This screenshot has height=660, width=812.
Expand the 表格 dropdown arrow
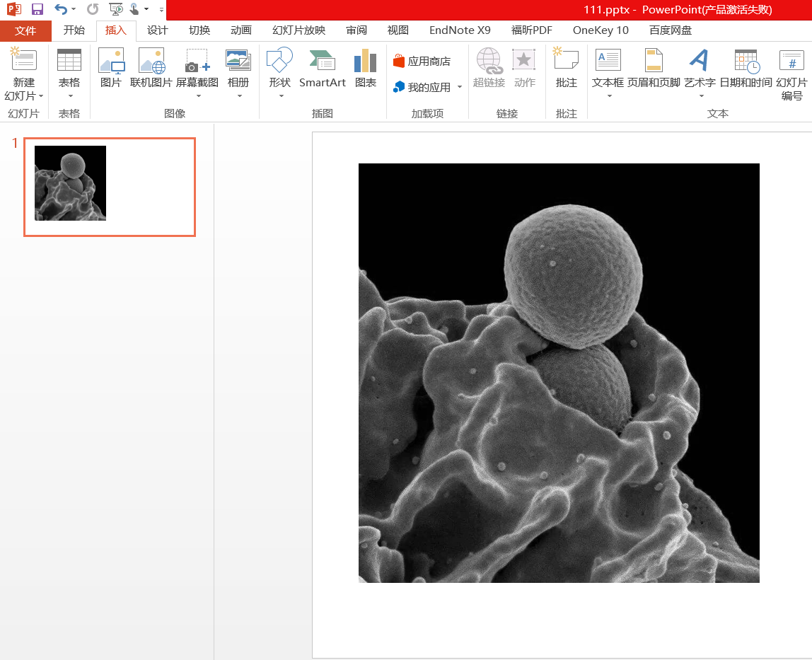pyautogui.click(x=71, y=95)
